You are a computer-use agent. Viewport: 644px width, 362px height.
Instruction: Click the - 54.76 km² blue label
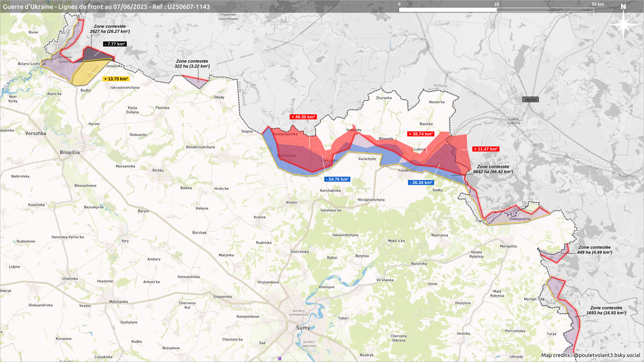tap(337, 179)
